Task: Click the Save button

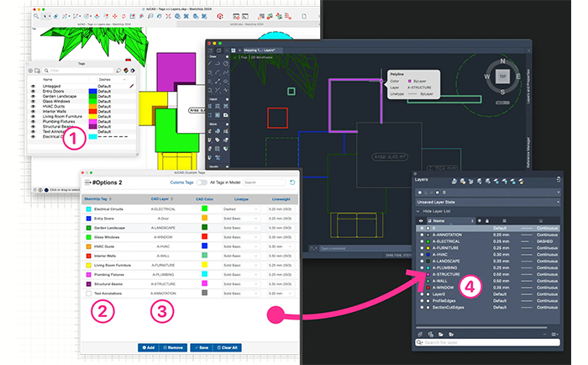Action: pos(200,346)
